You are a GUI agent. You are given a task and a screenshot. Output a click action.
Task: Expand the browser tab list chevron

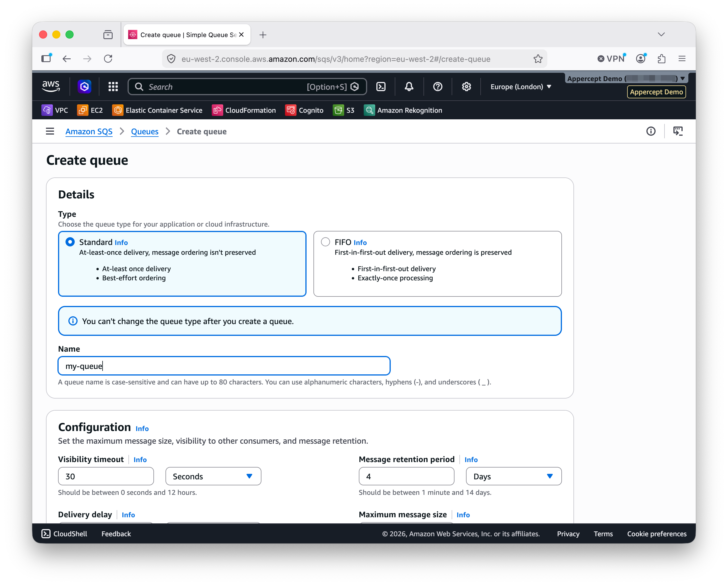click(661, 35)
